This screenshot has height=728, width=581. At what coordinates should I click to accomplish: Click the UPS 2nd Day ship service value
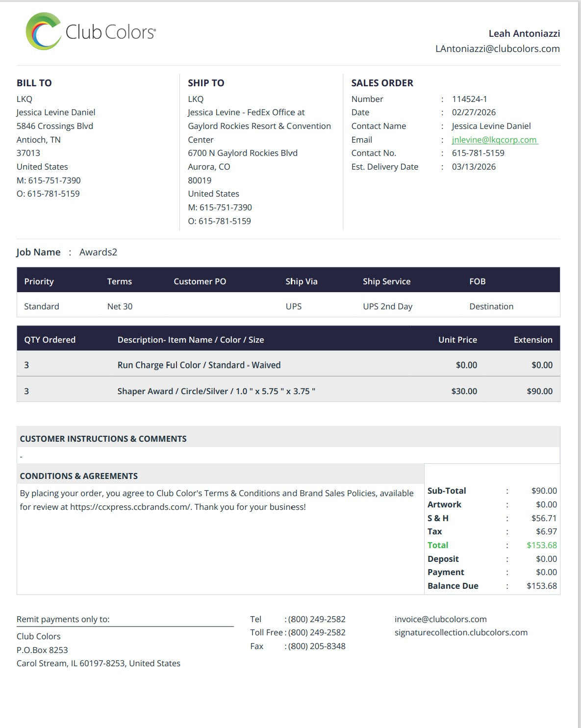tap(387, 306)
